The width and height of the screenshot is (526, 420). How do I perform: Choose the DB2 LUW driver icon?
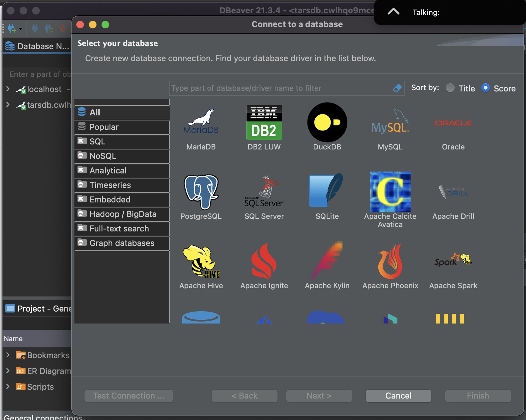264,122
